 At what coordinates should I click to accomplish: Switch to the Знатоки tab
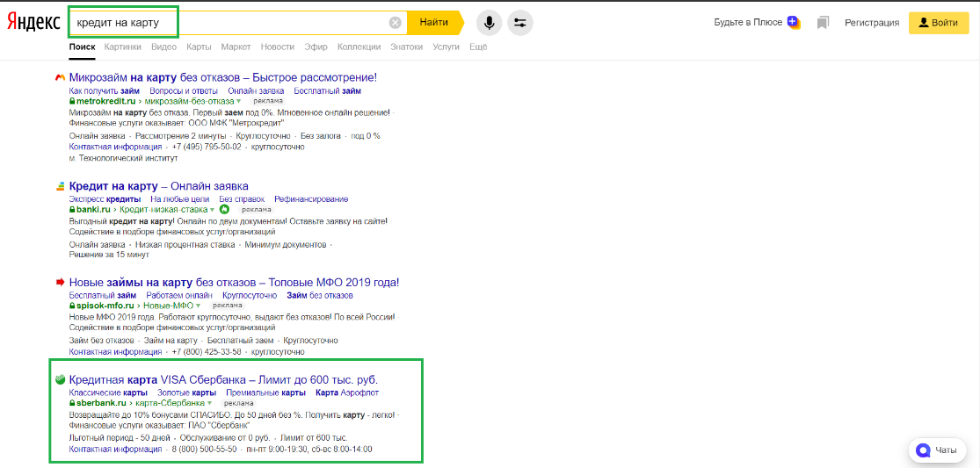coord(406,47)
